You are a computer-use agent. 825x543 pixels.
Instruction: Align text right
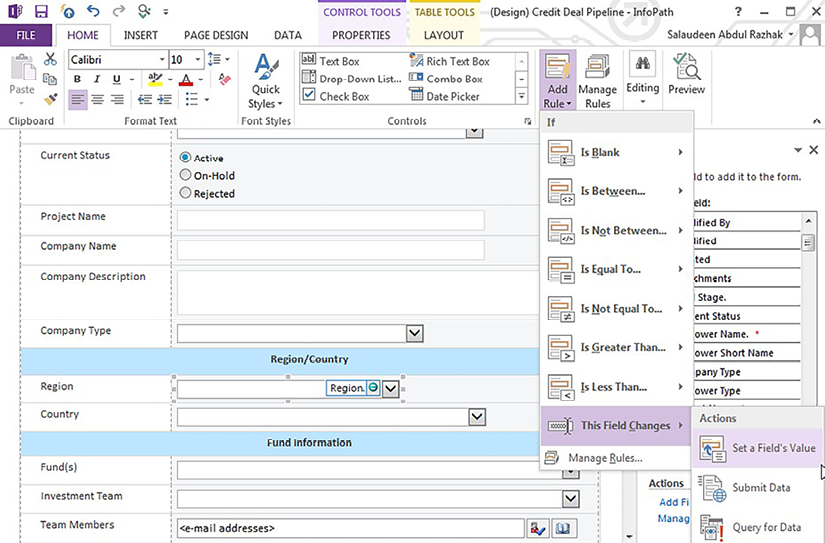click(117, 99)
